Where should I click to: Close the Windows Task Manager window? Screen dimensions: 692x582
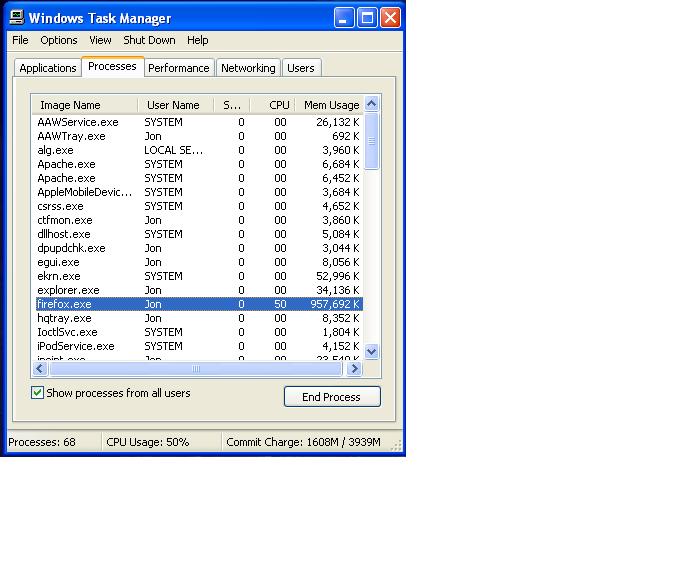point(390,18)
